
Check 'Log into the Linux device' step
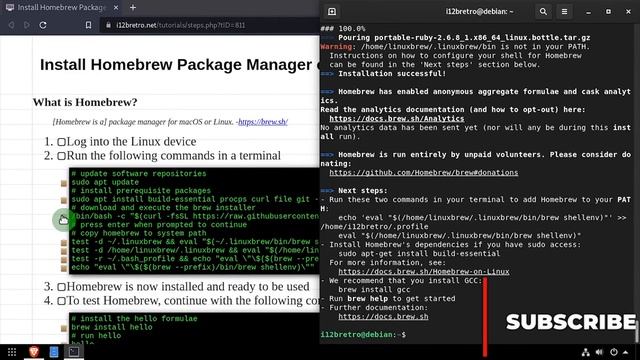61,142
